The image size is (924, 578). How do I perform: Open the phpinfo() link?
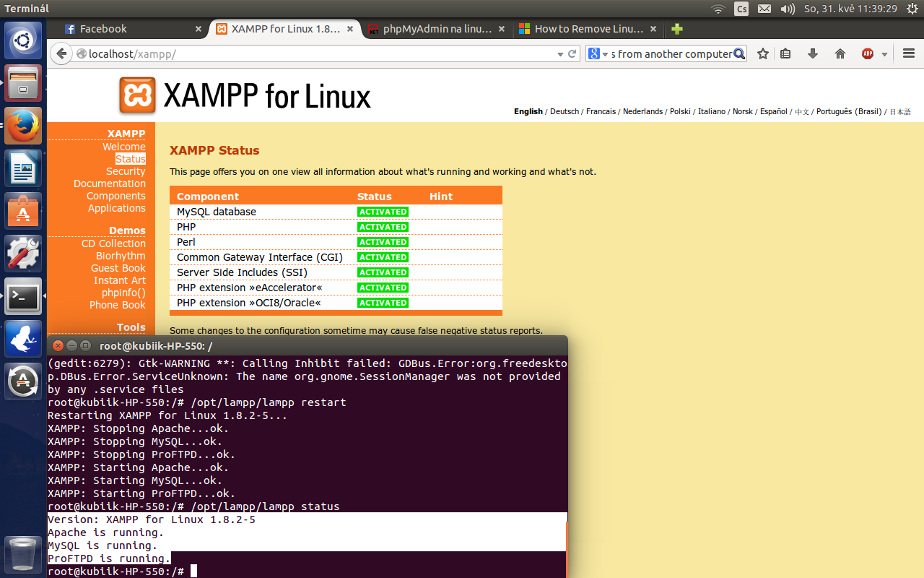pos(123,293)
